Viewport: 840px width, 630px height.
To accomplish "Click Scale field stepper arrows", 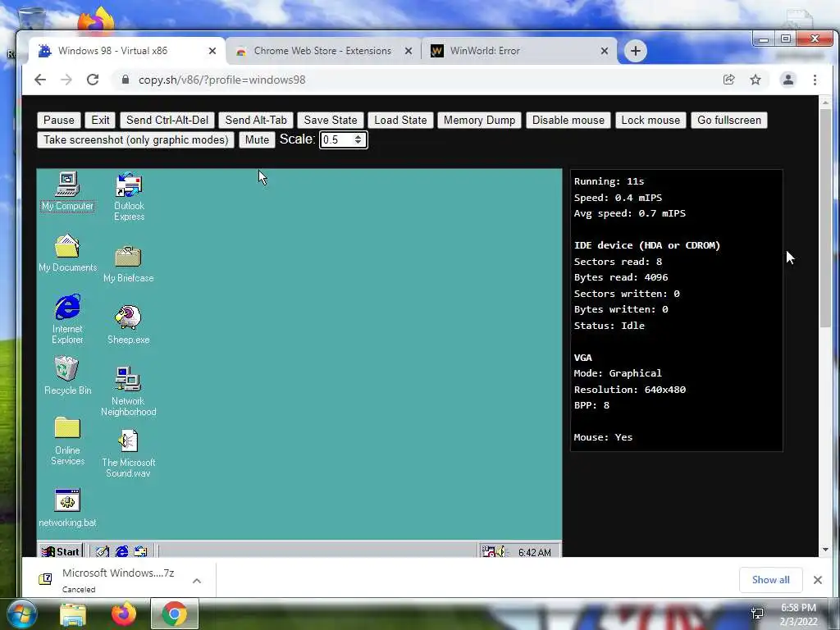I will (x=358, y=139).
